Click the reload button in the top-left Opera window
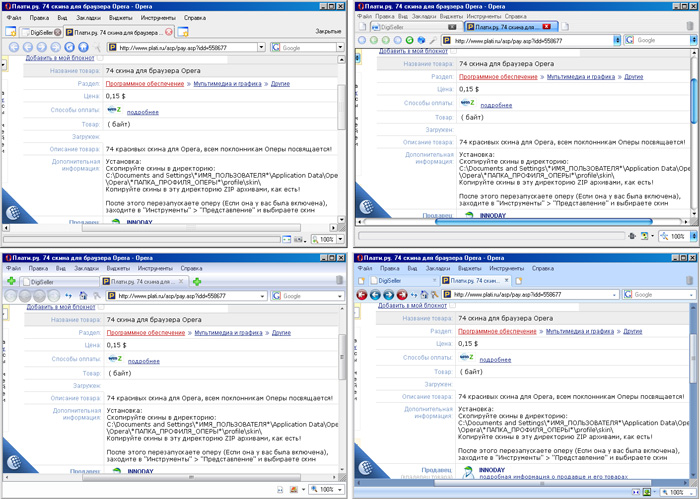Viewport: 700px width, 499px height. [69, 47]
